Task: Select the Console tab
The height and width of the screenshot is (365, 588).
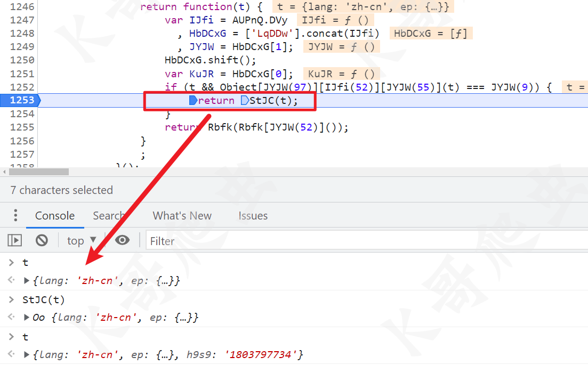Action: [x=54, y=216]
